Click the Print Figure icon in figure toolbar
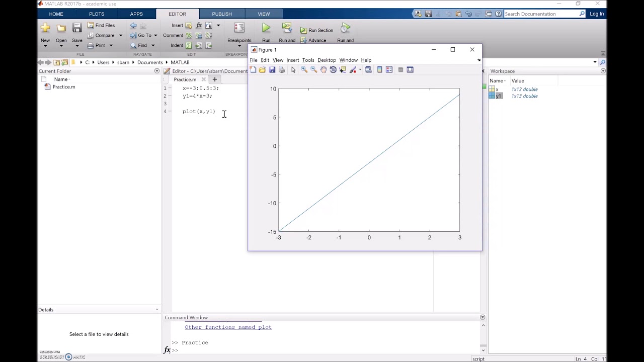This screenshot has width=644, height=362. click(282, 70)
